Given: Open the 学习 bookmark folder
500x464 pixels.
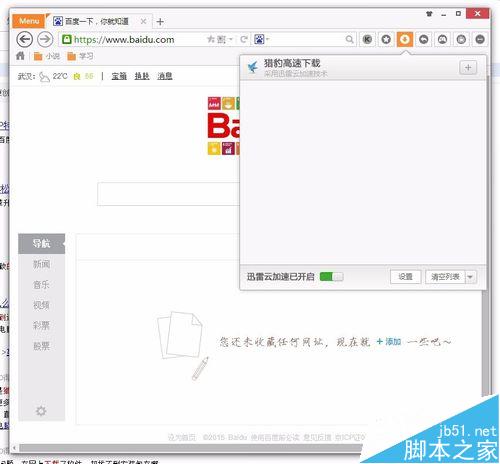Looking at the screenshot, I should pyautogui.click(x=80, y=56).
